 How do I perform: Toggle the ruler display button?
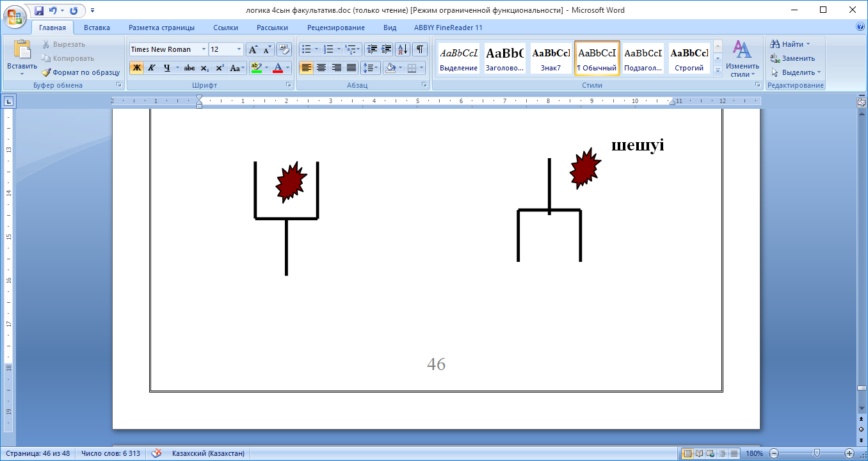tap(862, 101)
